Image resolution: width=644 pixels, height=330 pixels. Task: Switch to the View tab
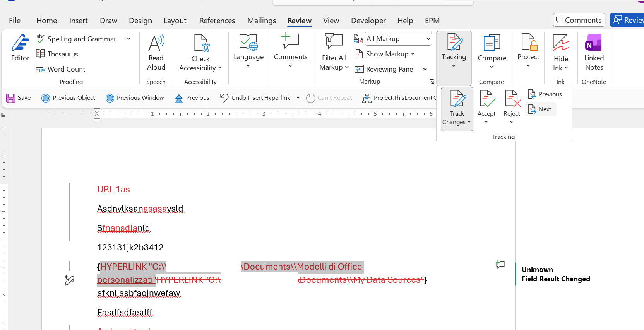point(331,21)
